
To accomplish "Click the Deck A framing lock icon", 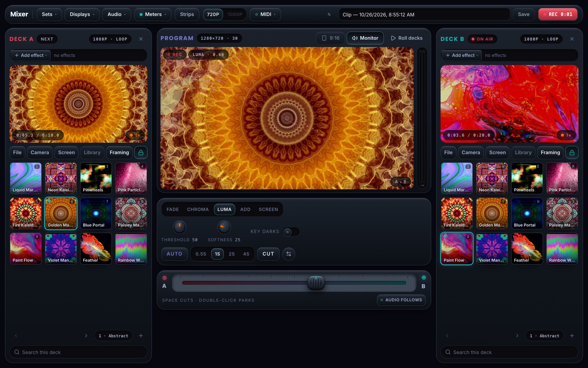I will pyautogui.click(x=141, y=152).
